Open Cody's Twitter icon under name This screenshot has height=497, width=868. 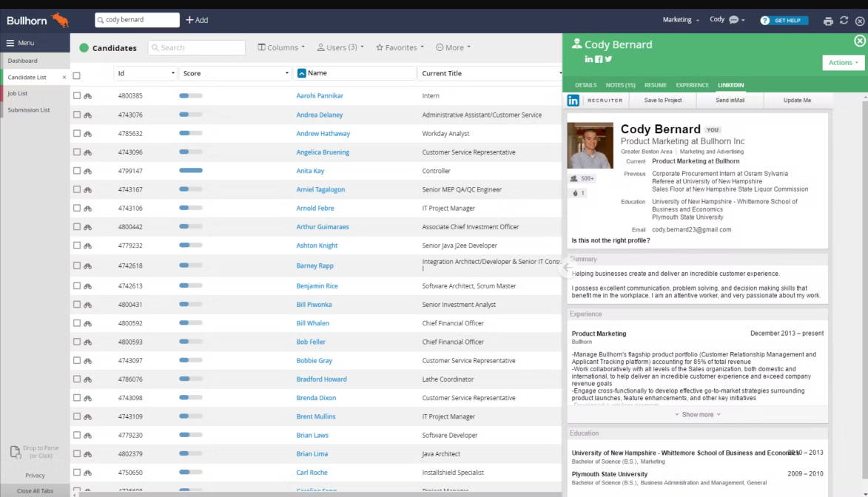608,59
